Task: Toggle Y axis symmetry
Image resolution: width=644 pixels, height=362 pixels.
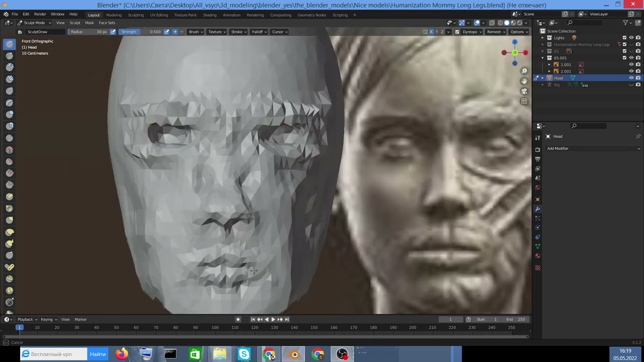Action: [x=436, y=32]
